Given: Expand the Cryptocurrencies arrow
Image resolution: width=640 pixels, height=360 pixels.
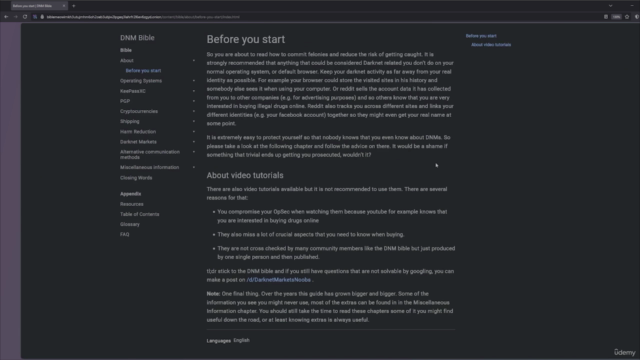Looking at the screenshot, I should (x=194, y=111).
